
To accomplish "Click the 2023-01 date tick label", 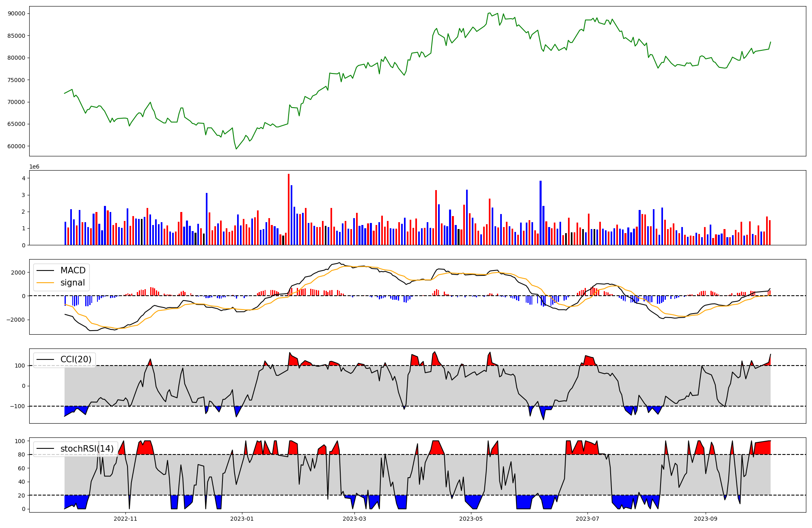I will [242, 519].
